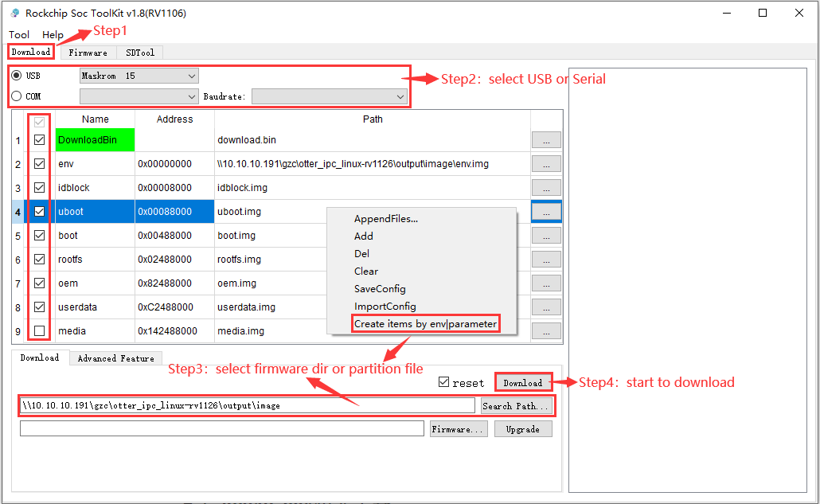Open file browser for the idblock row
This screenshot has height=504, width=820.
tap(546, 188)
